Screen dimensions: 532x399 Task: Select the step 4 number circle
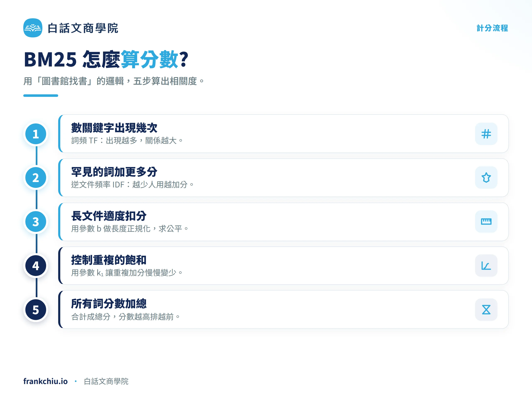coord(36,266)
